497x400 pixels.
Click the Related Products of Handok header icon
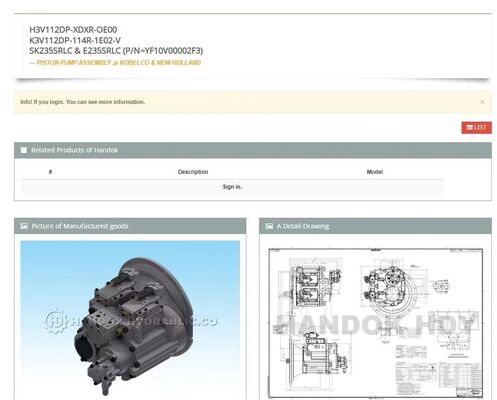[x=24, y=150]
